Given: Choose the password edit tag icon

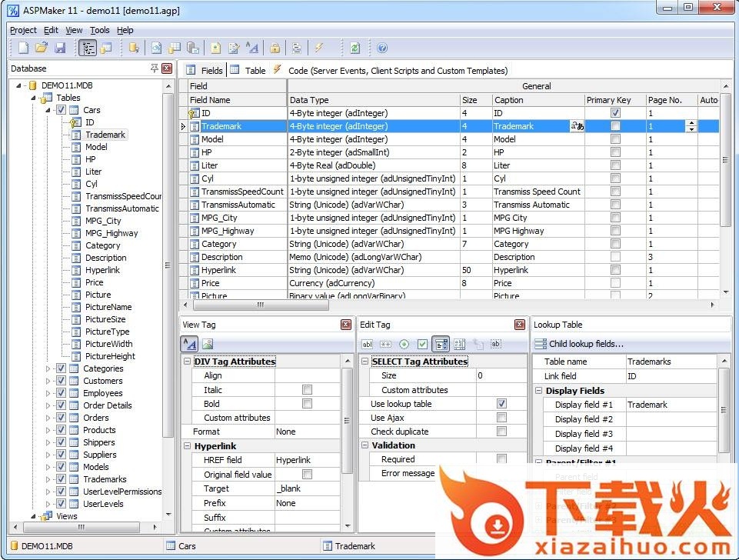Looking at the screenshot, I should [385, 344].
